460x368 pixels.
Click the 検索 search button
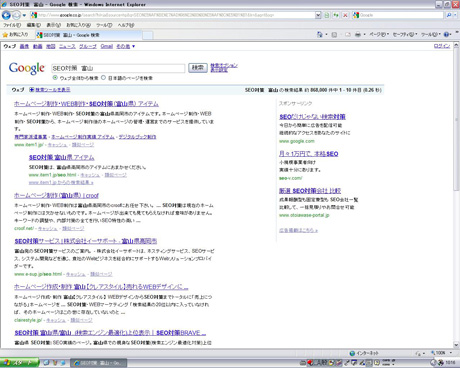198,68
